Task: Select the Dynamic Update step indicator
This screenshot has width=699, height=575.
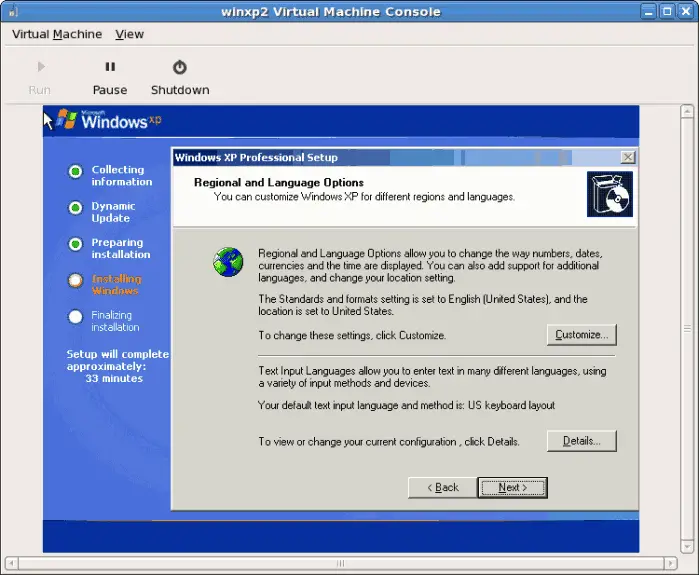Action: point(75,208)
